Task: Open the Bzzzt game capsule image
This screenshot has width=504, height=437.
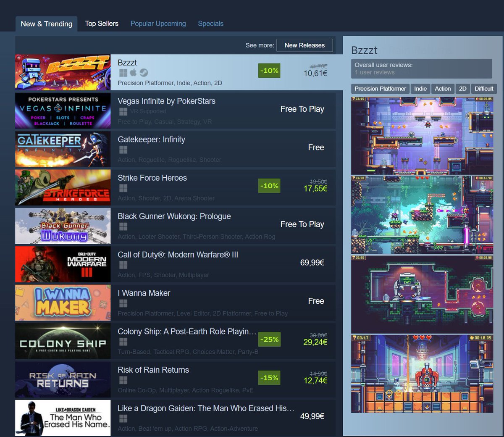Action: (63, 72)
